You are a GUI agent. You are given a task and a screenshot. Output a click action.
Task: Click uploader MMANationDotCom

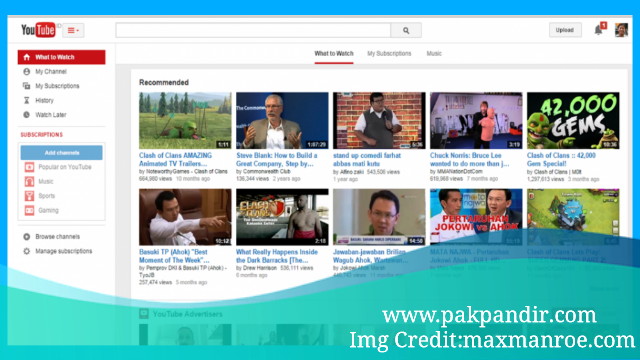pyautogui.click(x=460, y=172)
